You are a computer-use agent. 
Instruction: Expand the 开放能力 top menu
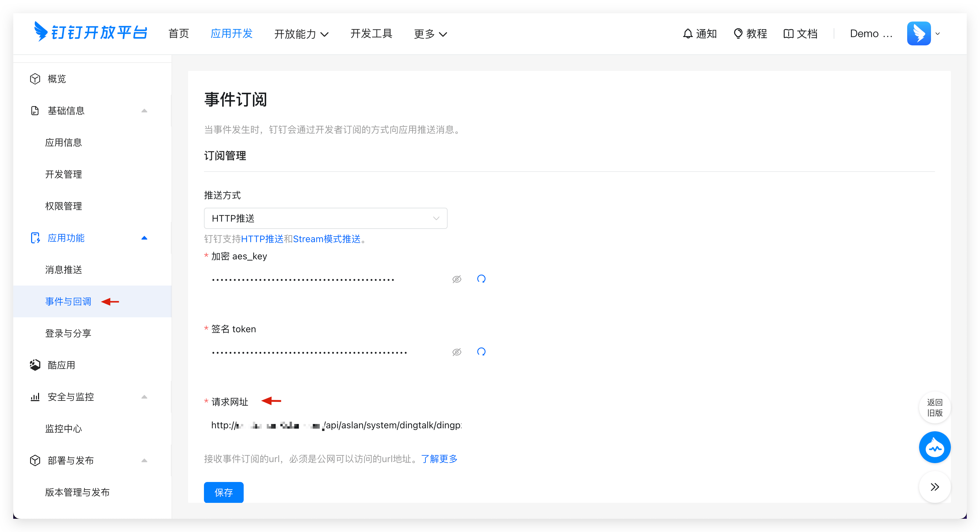[x=301, y=34]
